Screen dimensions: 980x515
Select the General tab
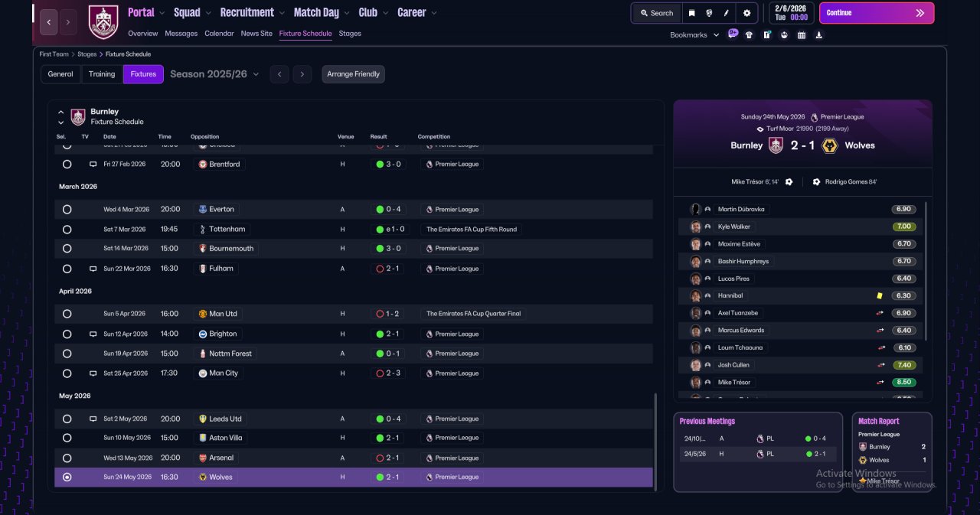click(60, 74)
